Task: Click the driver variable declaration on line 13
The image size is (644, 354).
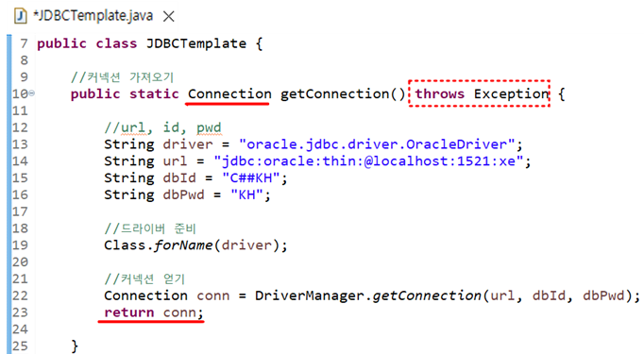Action: (x=188, y=144)
